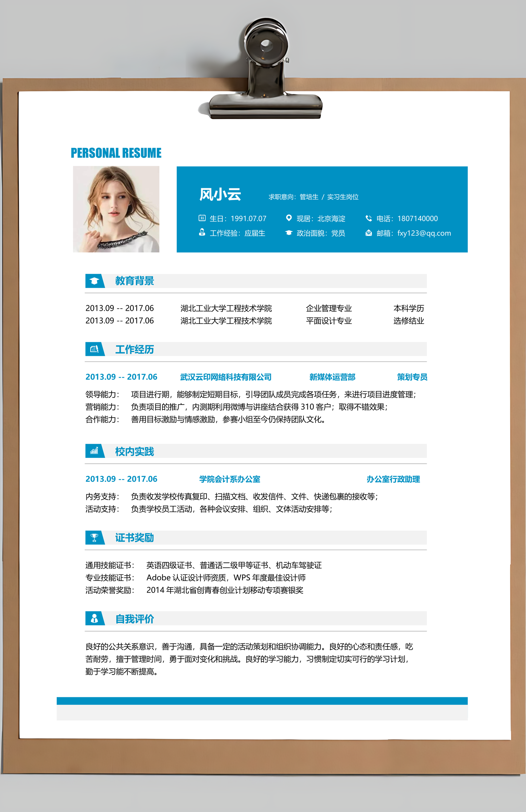Screen dimensions: 526x812
Task: Click company name 武汉云印网络科技有限公司
Action: (226, 377)
